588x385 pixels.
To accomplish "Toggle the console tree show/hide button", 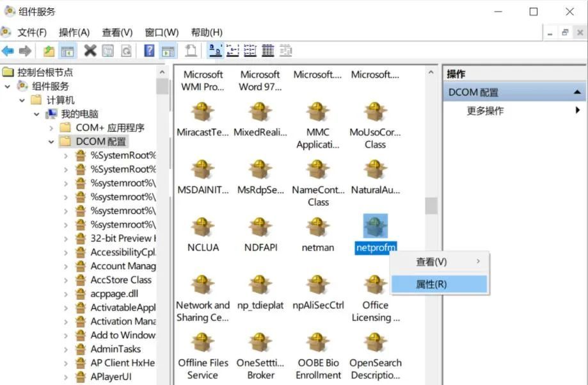I will coord(67,51).
